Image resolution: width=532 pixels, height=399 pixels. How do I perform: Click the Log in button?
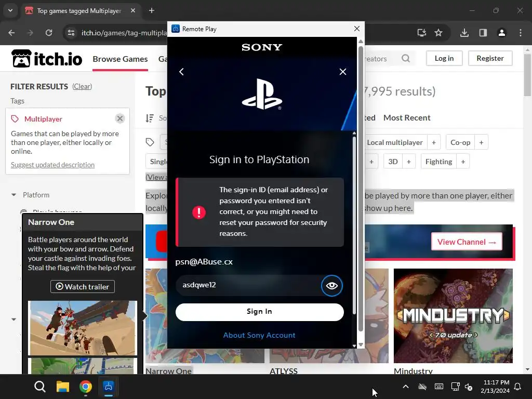click(444, 58)
